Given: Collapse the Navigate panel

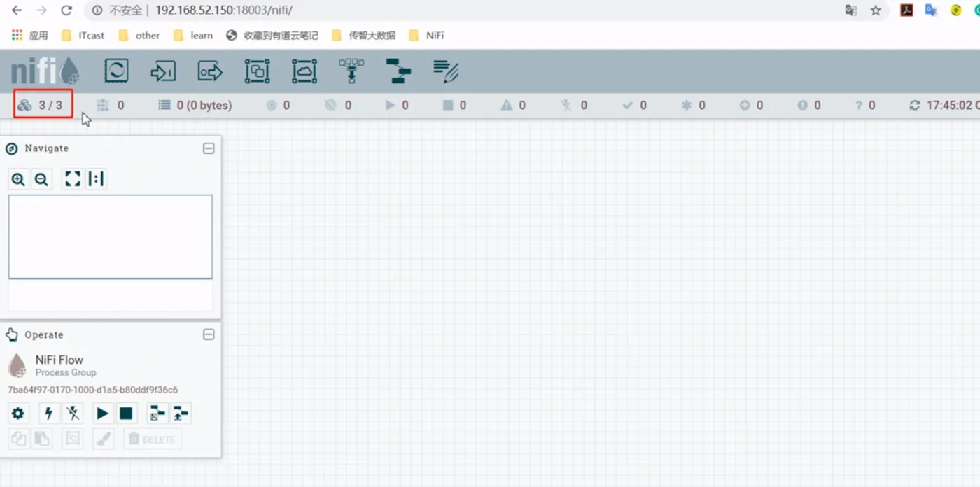Looking at the screenshot, I should pyautogui.click(x=208, y=148).
